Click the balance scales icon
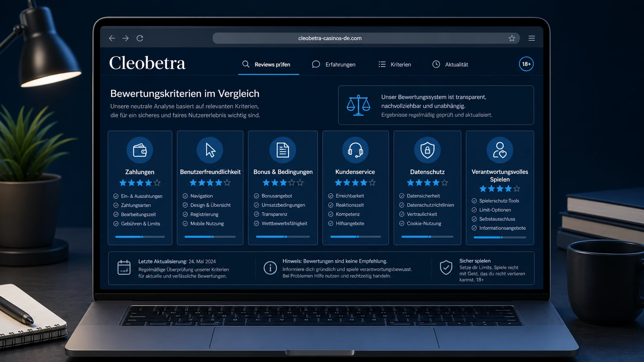Viewport: 644px width, 362px height. 358,105
